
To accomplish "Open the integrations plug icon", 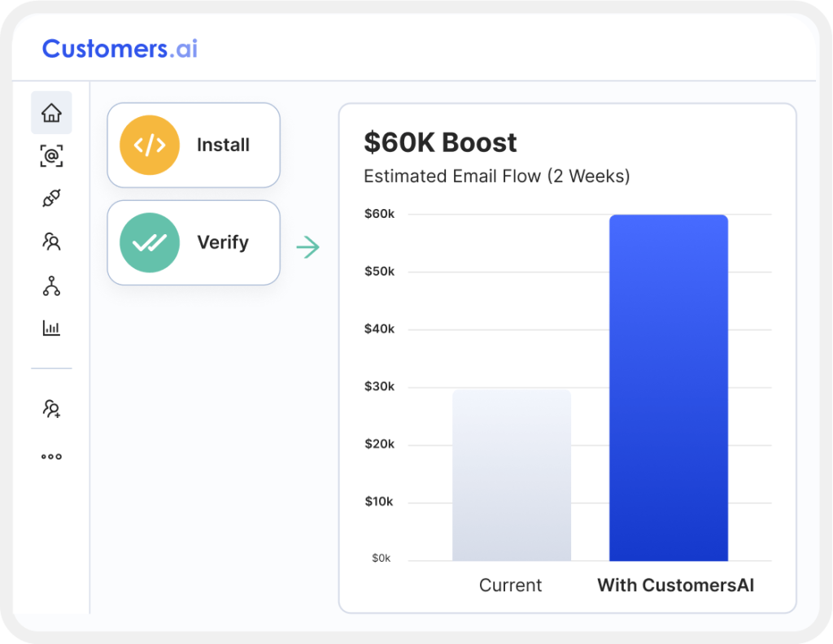I will click(51, 198).
